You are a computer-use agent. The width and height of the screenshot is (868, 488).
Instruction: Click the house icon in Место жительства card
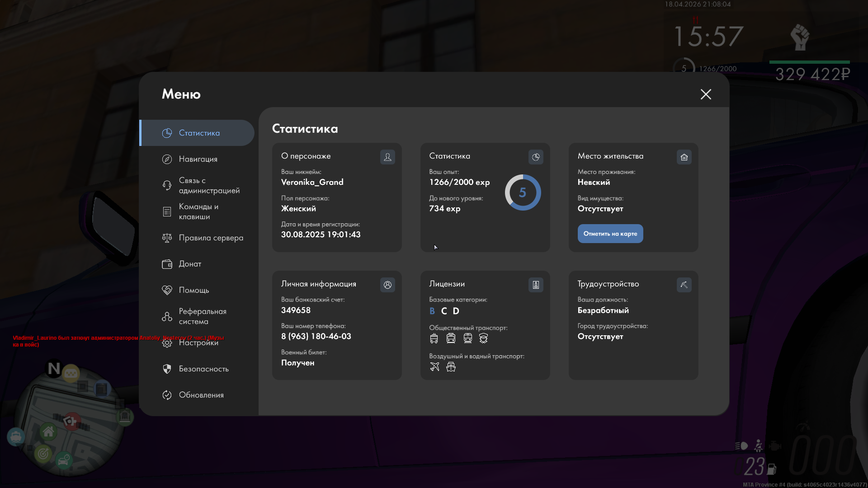(x=684, y=157)
